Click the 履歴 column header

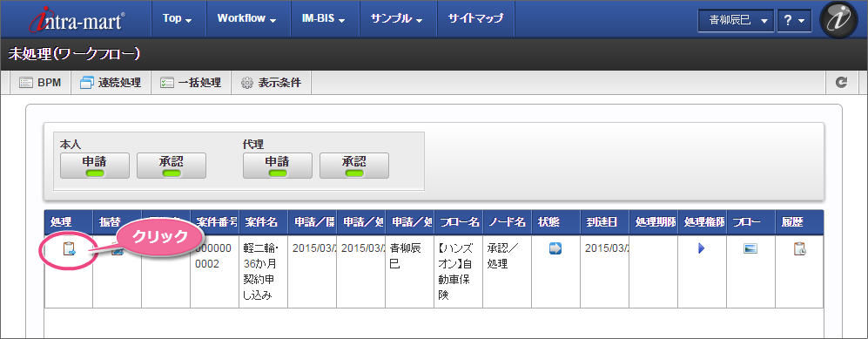point(799,222)
